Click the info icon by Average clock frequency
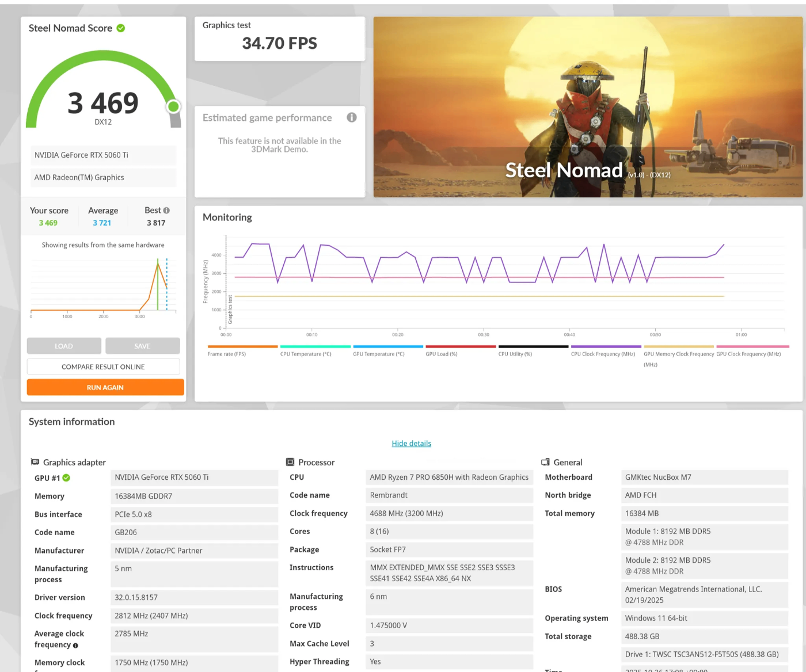The image size is (806, 672). [x=75, y=646]
